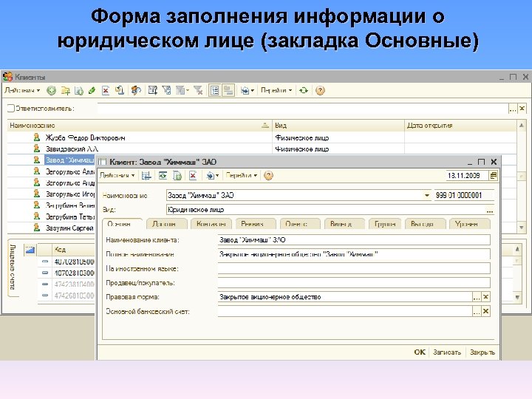Switch to Контакты tab
The width and height of the screenshot is (532, 399).
(x=211, y=224)
